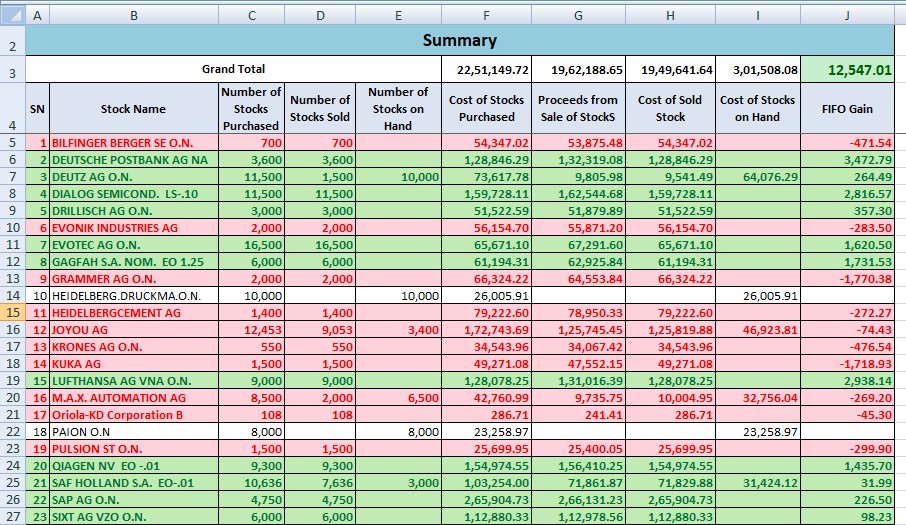Click the Summary title cell
Viewport: 906px width, 525px height.
coord(460,40)
